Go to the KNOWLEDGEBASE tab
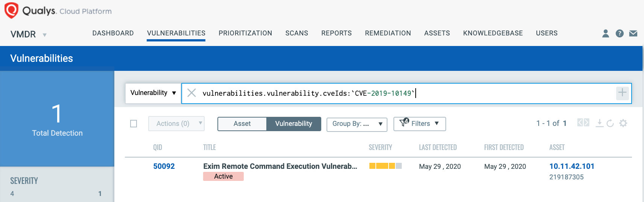Image resolution: width=644 pixels, height=202 pixels. (x=493, y=33)
